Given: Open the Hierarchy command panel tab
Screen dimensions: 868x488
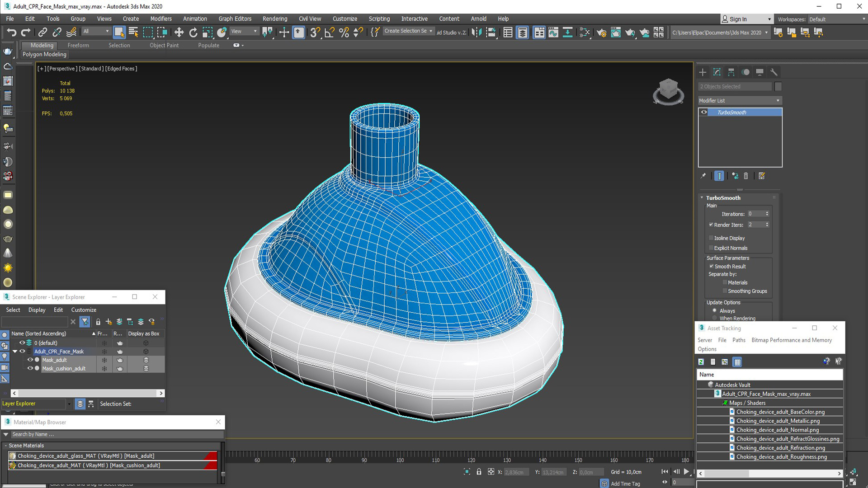Looking at the screenshot, I should tap(731, 72).
